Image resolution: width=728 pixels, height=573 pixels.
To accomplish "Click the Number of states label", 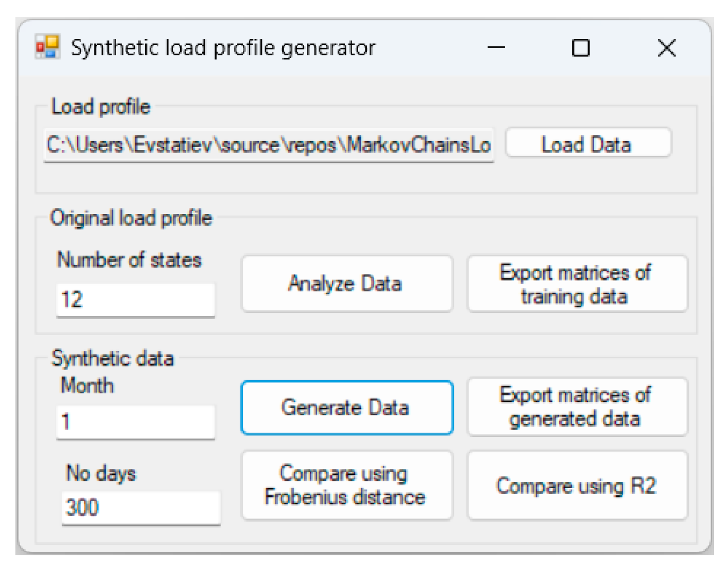I will tap(129, 260).
